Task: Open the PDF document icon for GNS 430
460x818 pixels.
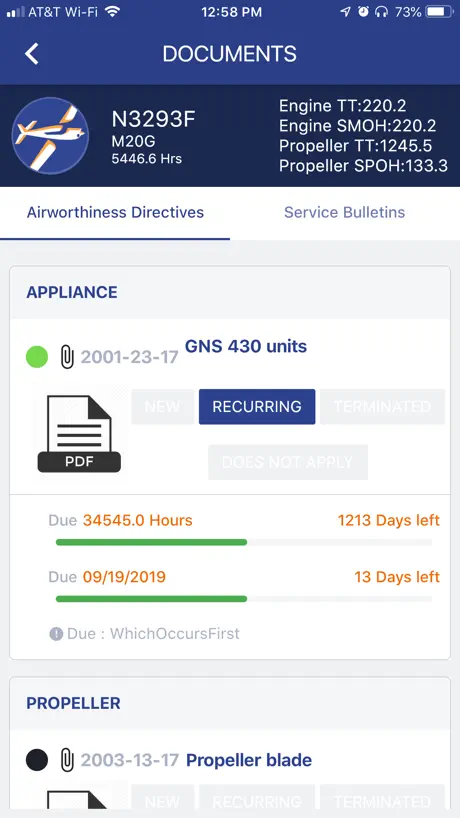Action: tap(79, 434)
